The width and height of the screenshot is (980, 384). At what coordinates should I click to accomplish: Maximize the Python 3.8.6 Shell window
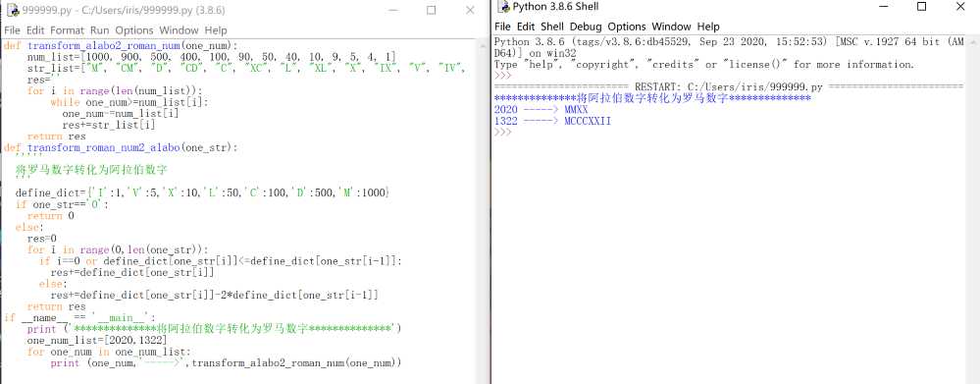click(921, 6)
